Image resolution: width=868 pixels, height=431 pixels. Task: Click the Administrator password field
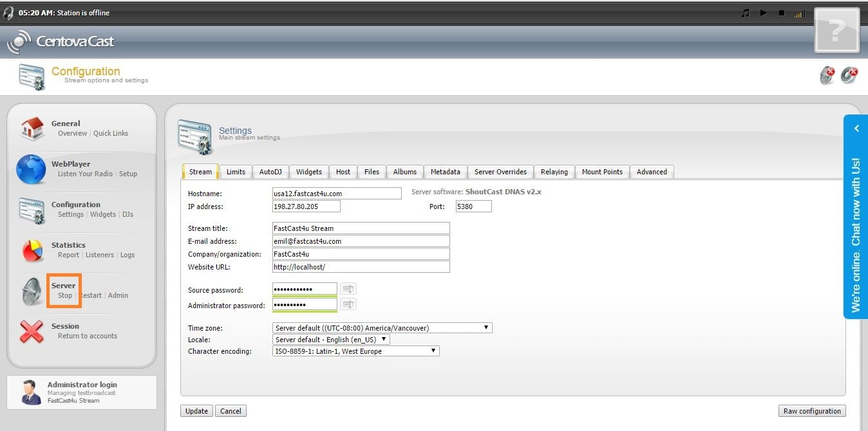[x=305, y=305]
